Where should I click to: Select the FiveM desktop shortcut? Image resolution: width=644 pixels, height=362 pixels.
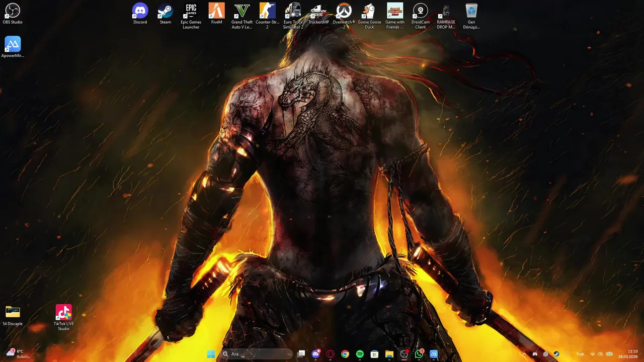click(x=216, y=14)
